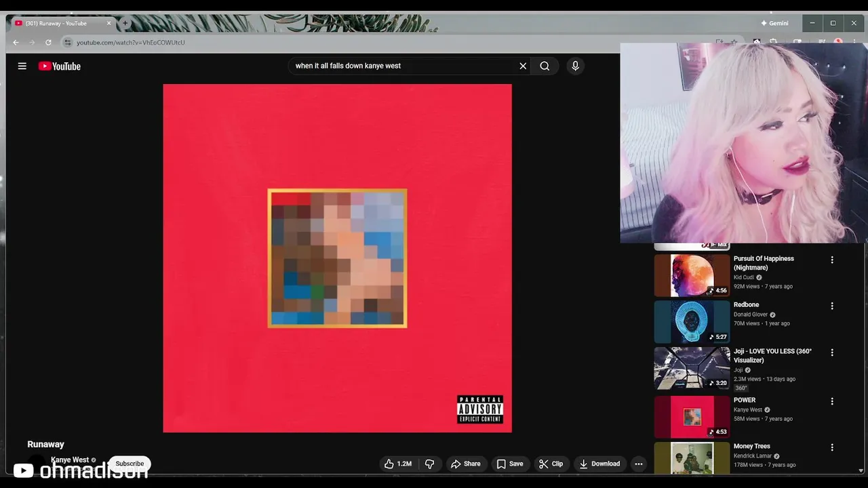Like the Runaway video

(399, 464)
